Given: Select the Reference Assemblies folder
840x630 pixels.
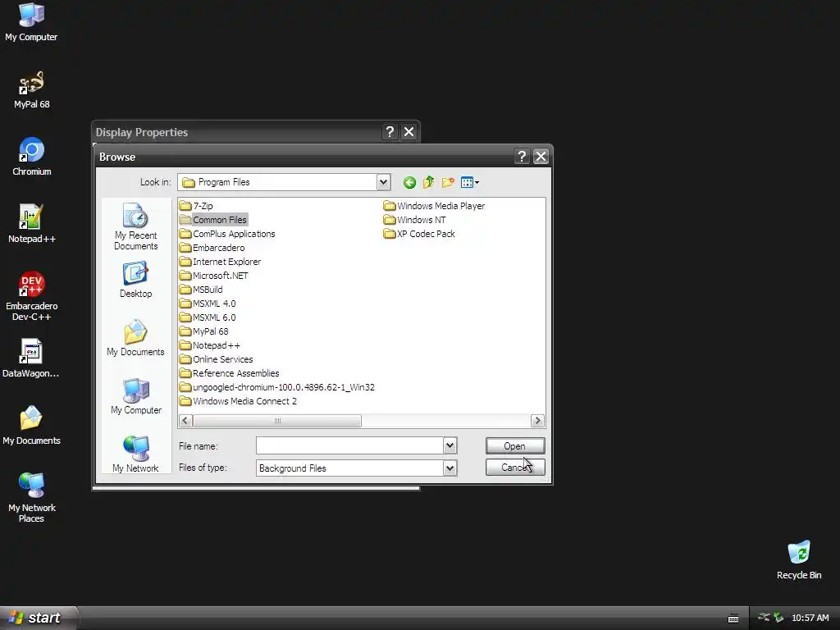Looking at the screenshot, I should (230, 373).
